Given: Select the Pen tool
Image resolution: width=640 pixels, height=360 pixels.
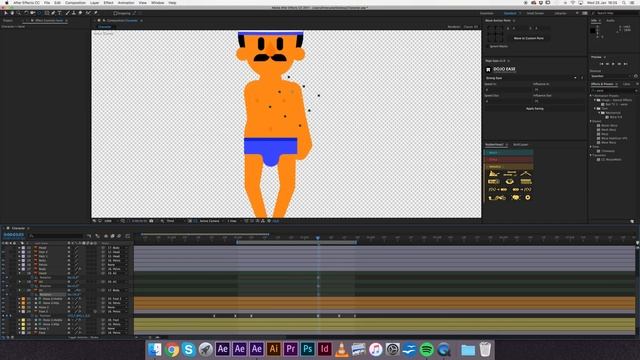Looking at the screenshot, I should point(53,13).
